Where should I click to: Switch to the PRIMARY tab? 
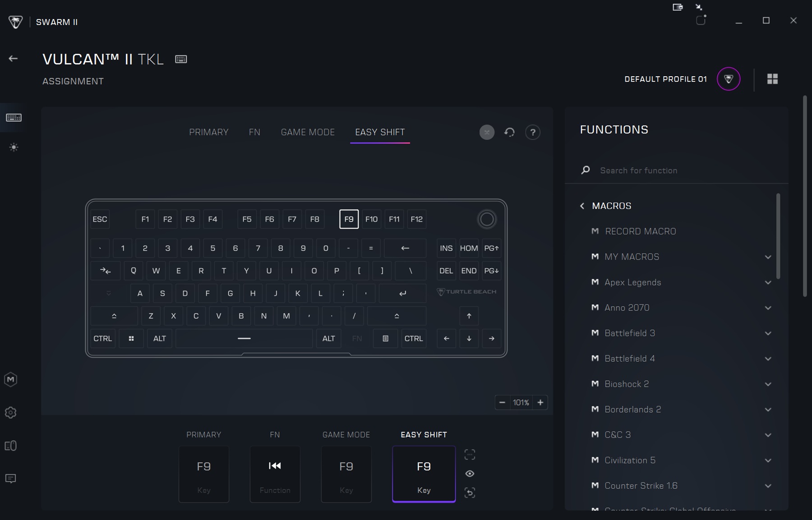[x=208, y=132]
